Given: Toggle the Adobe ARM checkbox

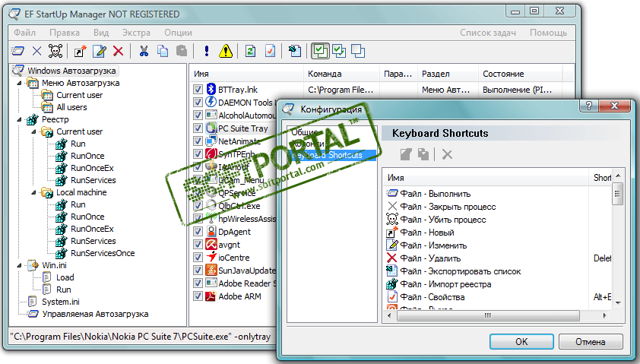Looking at the screenshot, I should tap(198, 296).
